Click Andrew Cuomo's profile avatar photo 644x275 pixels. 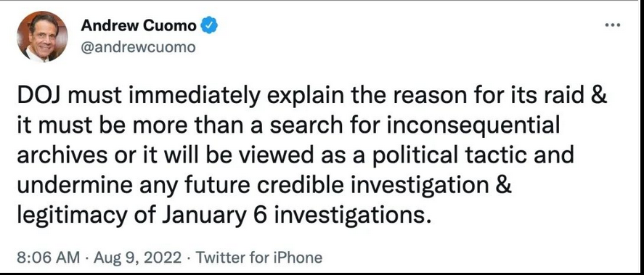tap(42, 36)
